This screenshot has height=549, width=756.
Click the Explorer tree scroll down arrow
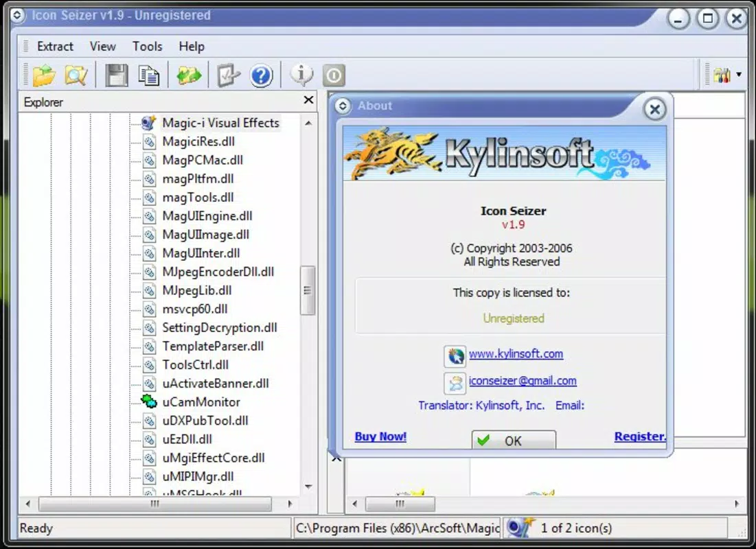click(x=308, y=487)
